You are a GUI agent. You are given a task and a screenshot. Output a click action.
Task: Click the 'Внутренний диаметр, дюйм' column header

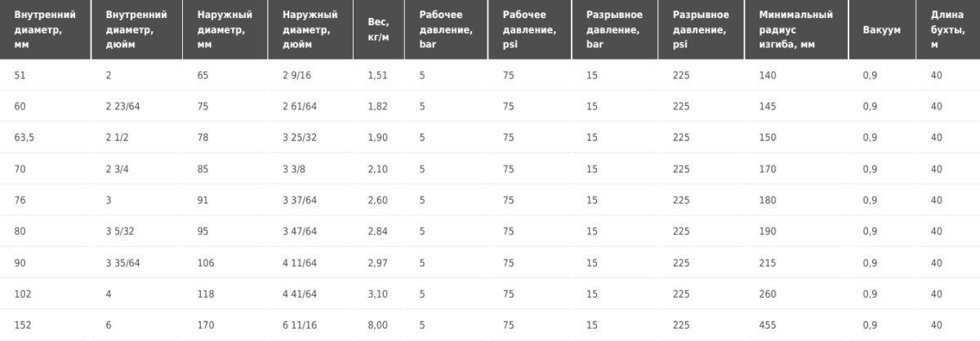point(137,29)
